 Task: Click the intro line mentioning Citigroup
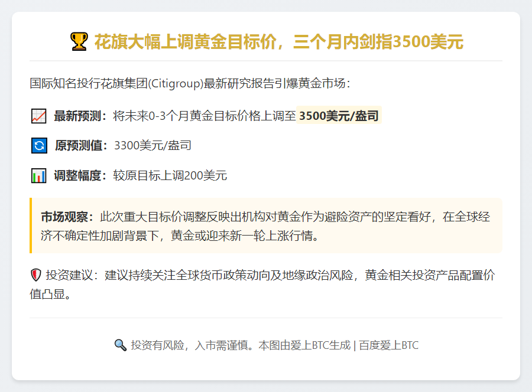(x=190, y=83)
